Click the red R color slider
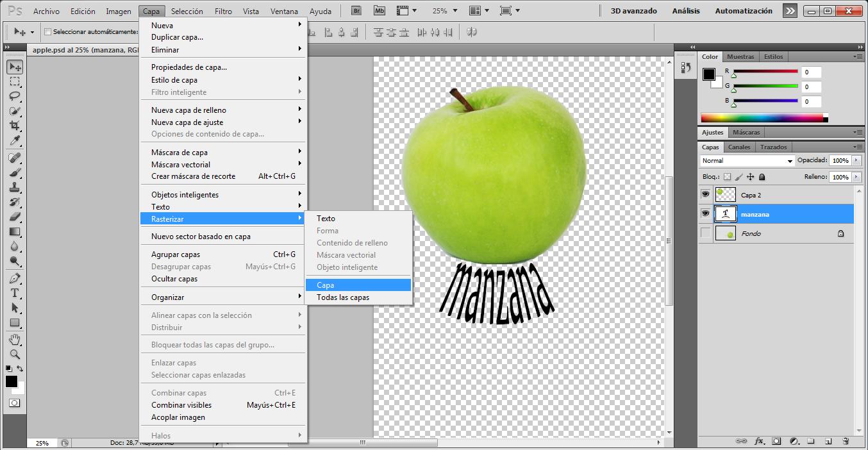The height and width of the screenshot is (450, 868). click(x=765, y=72)
